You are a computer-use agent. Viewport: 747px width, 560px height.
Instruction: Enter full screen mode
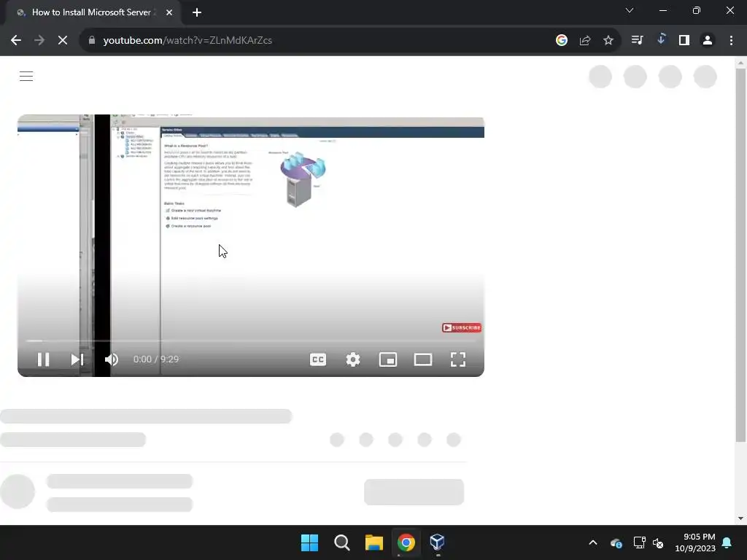click(x=458, y=359)
